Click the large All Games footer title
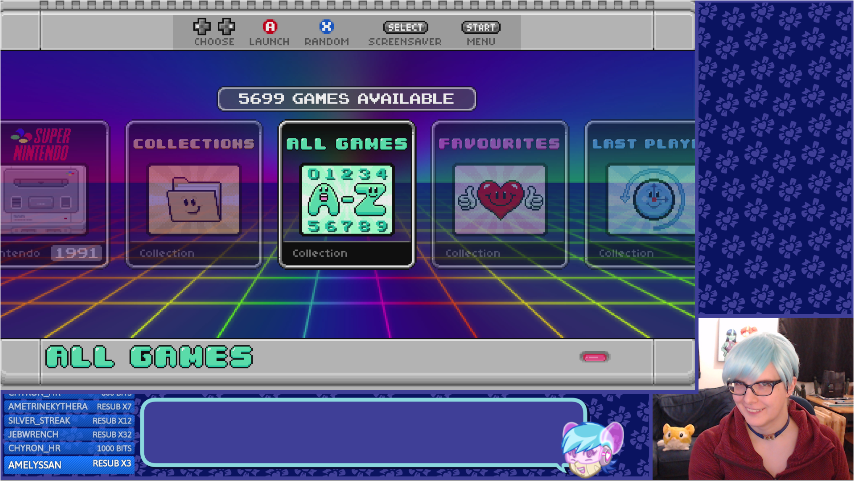The image size is (854, 481). point(149,357)
